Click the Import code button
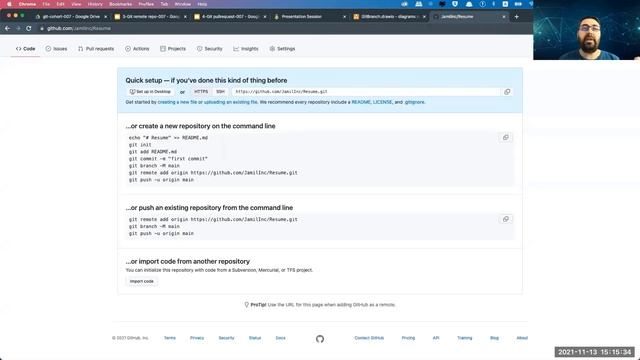640x360 pixels. 142,281
